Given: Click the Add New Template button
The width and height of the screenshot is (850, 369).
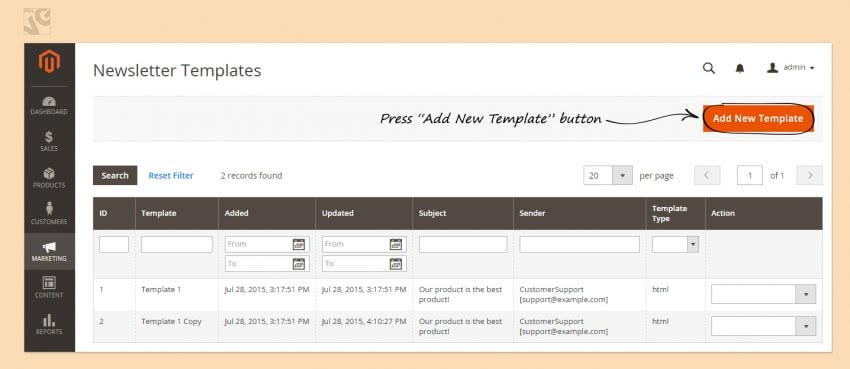Looking at the screenshot, I should pos(758,118).
